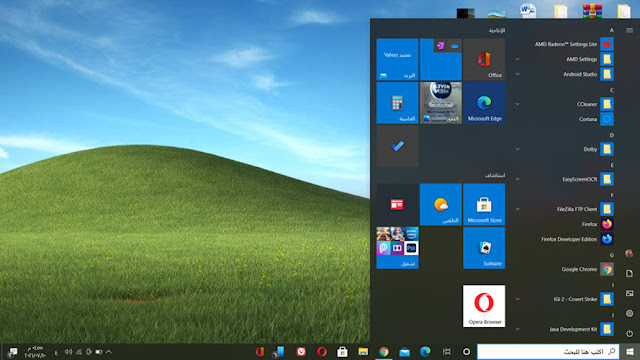Open the volume control in system tray

tap(68, 351)
